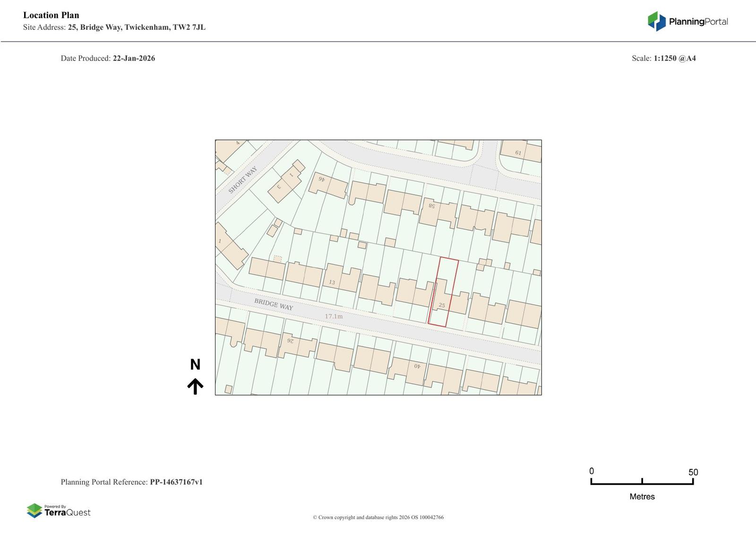Click the PlanningPortal logo icon

click(x=656, y=21)
